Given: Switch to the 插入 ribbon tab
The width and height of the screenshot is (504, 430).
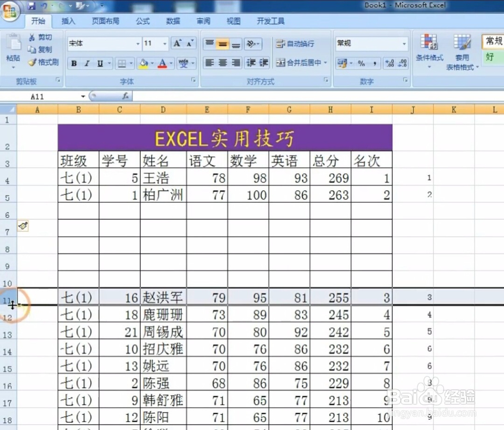Looking at the screenshot, I should click(68, 21).
